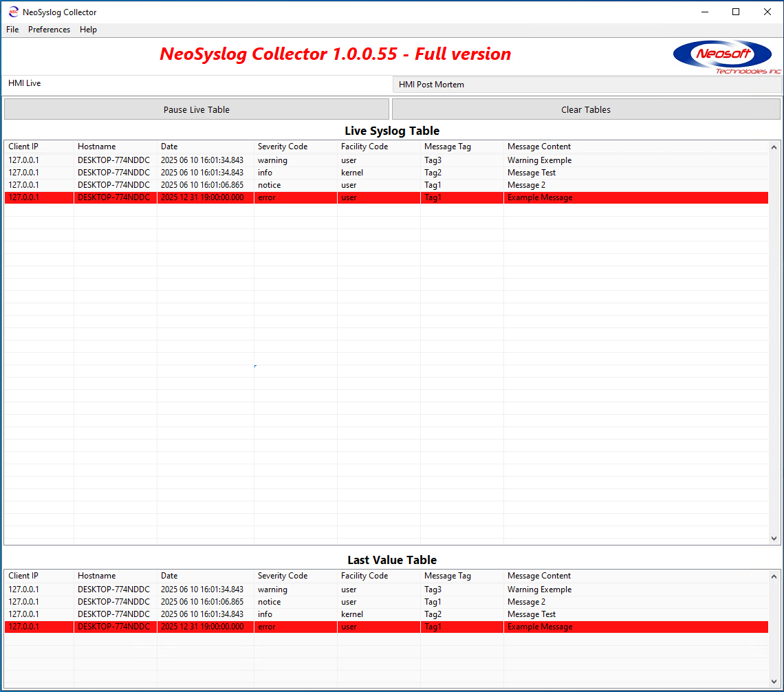This screenshot has height=692, width=784.
Task: Click the Client IP column header
Action: [23, 146]
